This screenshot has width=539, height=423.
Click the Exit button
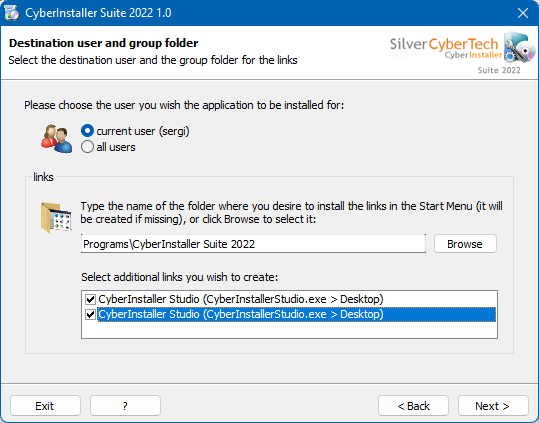(45, 406)
